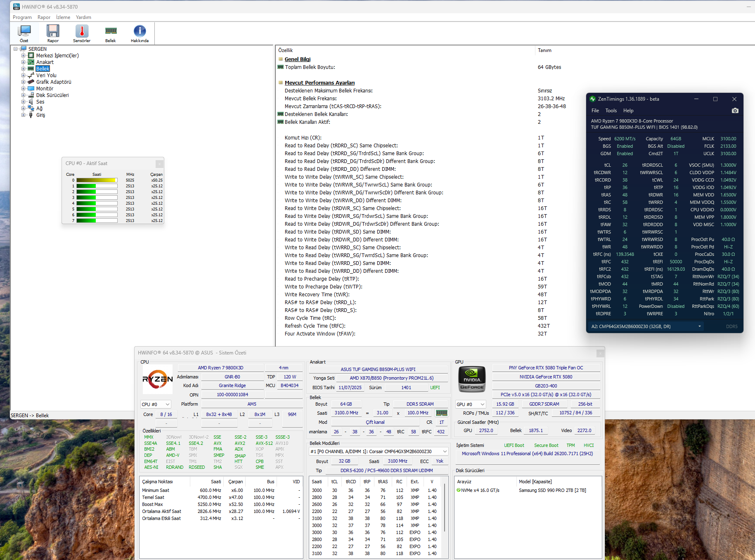Click the icon next to Mevcut Performans Ayarları
Screen dimensions: 755x560
coord(281,83)
